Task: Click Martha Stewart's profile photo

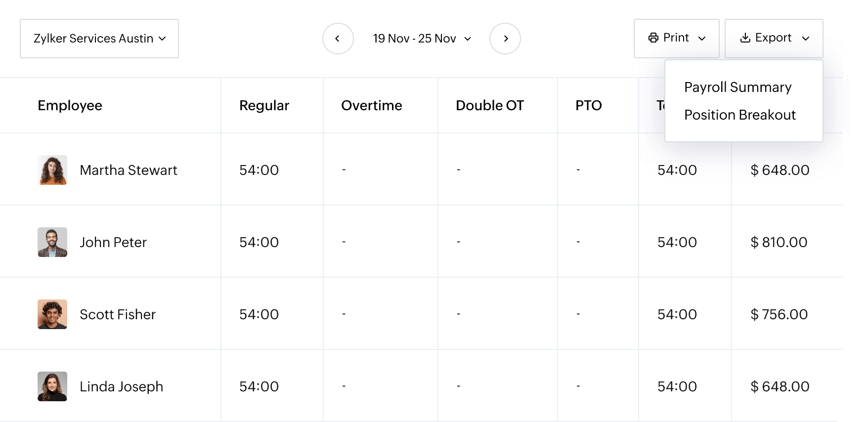Action: point(52,170)
